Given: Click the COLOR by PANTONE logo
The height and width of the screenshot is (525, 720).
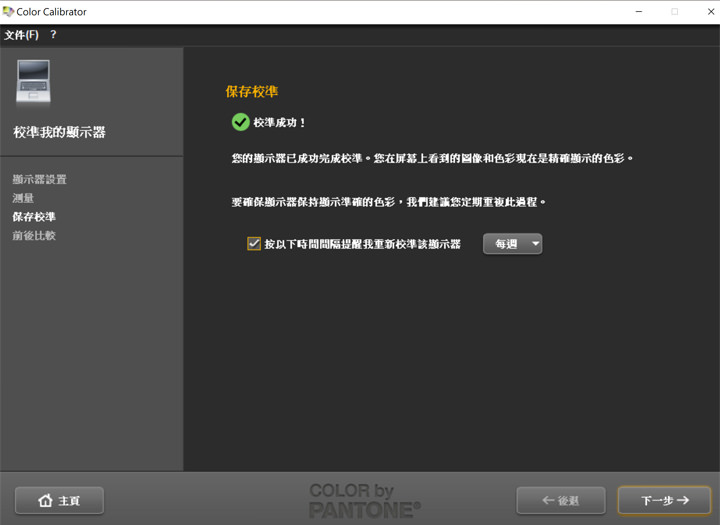Looking at the screenshot, I should tap(365, 500).
